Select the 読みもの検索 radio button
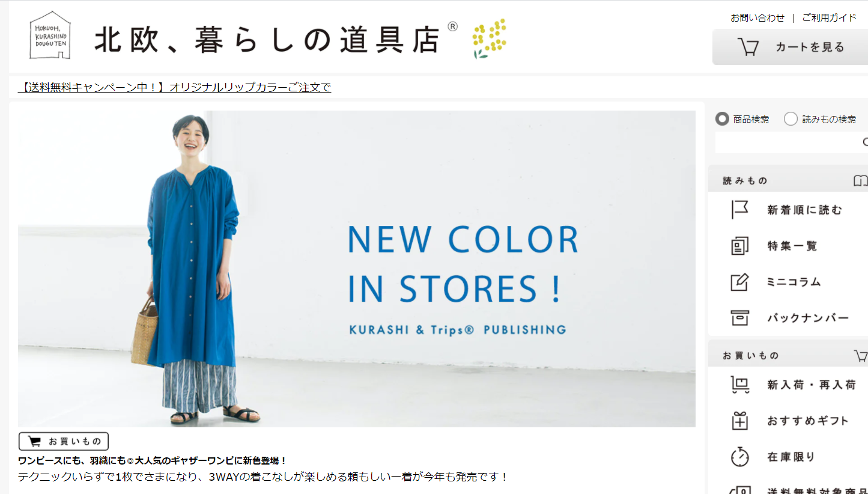 pos(791,119)
